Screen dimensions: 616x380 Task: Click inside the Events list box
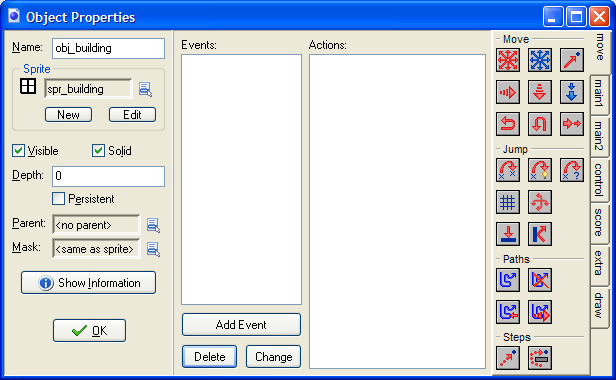coord(241,180)
